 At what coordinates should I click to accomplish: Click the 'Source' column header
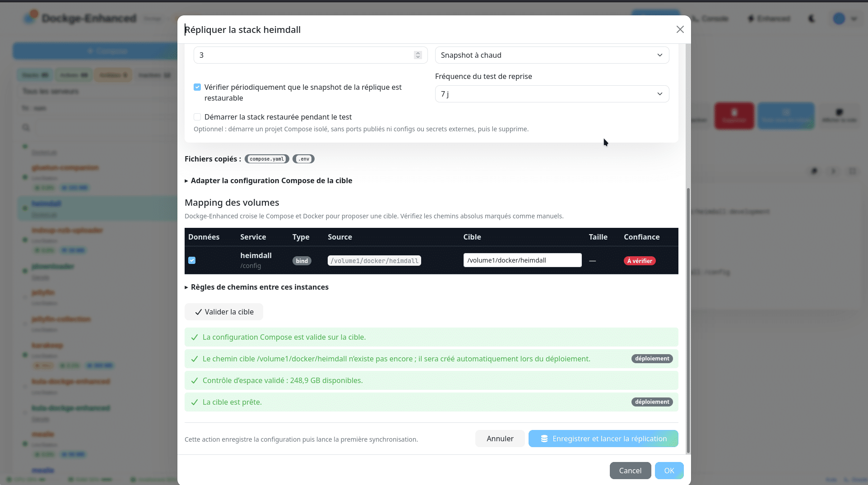tap(340, 237)
